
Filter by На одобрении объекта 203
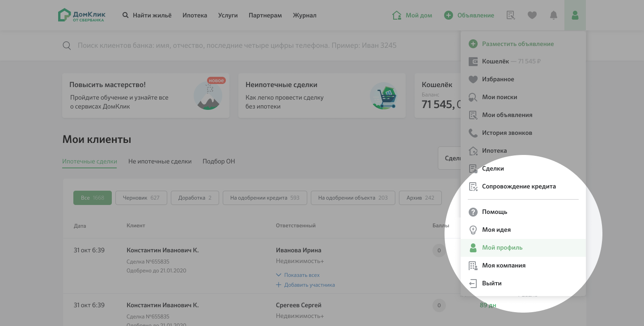pyautogui.click(x=353, y=198)
